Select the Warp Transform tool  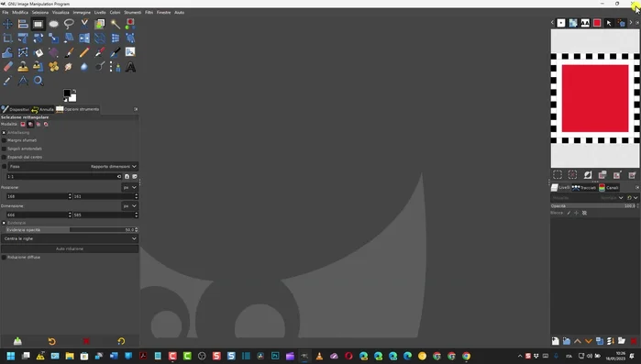click(7, 52)
